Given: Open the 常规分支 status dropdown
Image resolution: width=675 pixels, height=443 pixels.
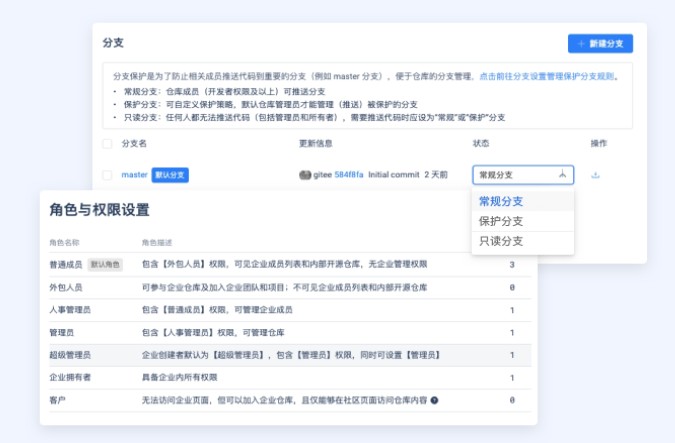Looking at the screenshot, I should (523, 175).
